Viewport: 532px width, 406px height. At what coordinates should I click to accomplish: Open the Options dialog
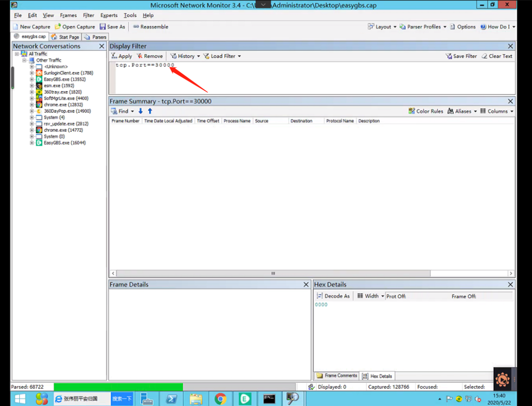(x=463, y=27)
